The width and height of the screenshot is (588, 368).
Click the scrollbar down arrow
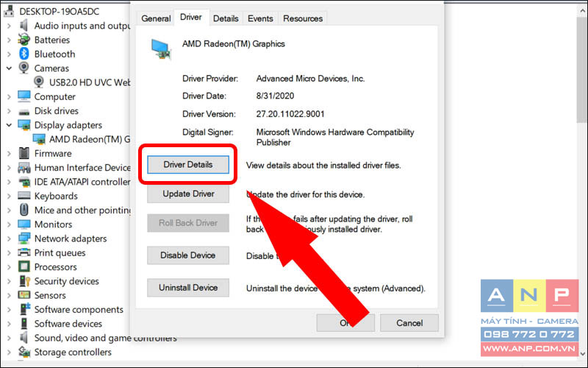tap(582, 353)
